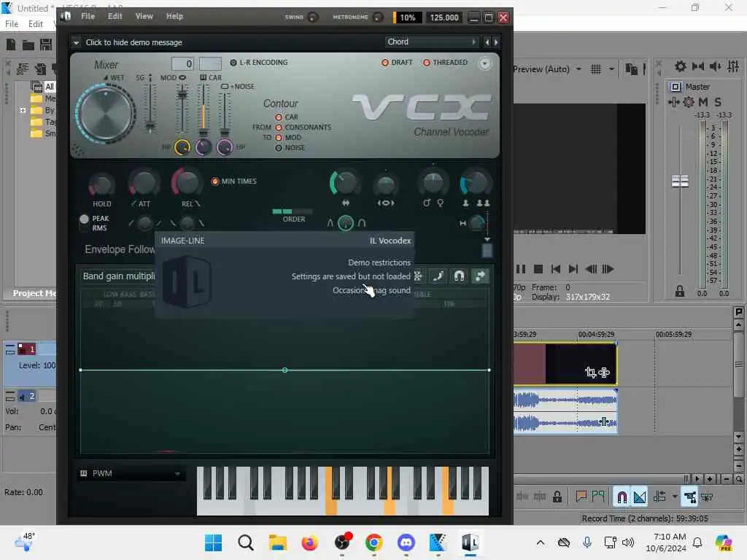Toggle Contour MOD option
The height and width of the screenshot is (560, 747).
point(288,138)
